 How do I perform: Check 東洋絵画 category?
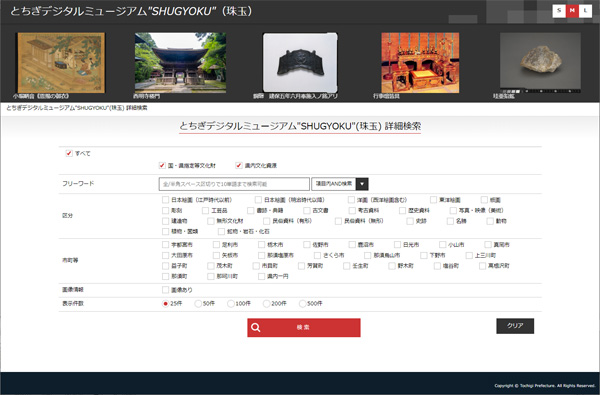[433, 200]
